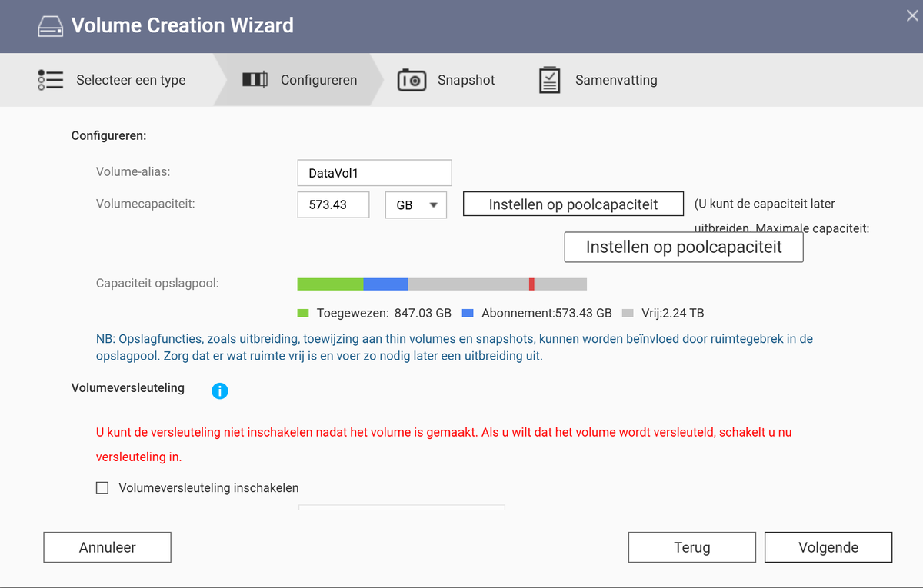This screenshot has width=923, height=588.
Task: Click the Terug button
Action: pos(692,547)
